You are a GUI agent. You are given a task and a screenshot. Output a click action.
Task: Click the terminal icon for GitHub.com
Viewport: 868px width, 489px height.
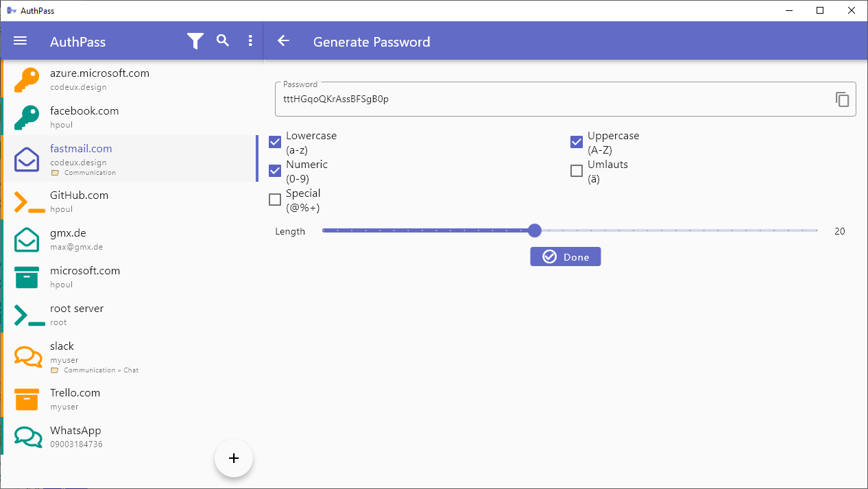tap(29, 202)
